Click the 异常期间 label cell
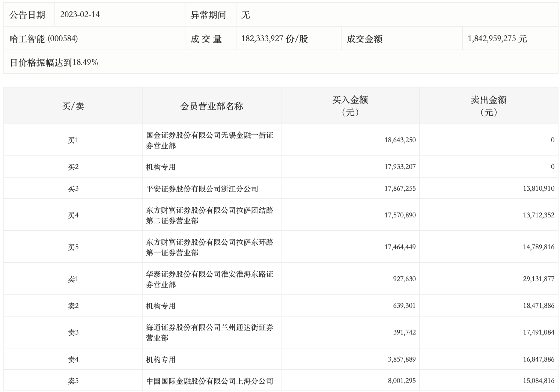This screenshot has height=392, width=560. [208, 15]
